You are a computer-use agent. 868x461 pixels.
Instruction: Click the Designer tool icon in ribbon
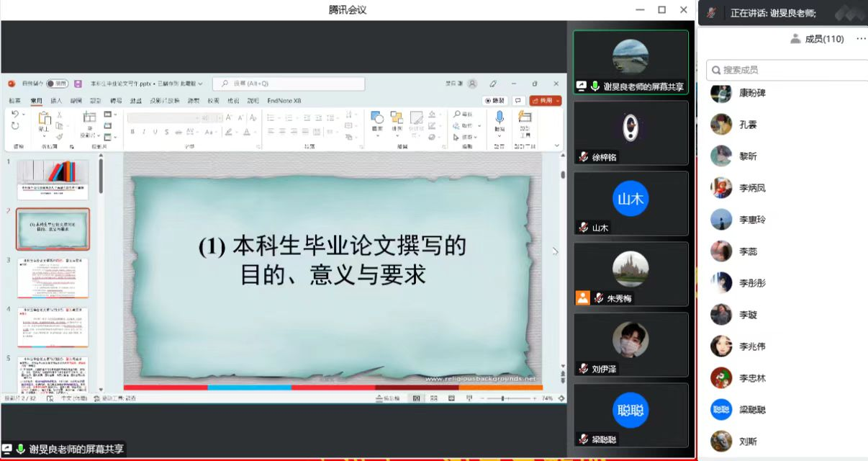coord(525,118)
